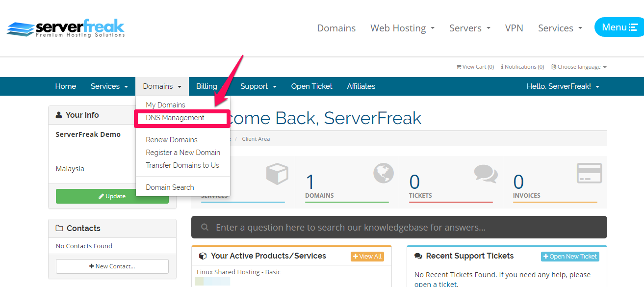Viewport: 644px width, 287px height.
Task: Click the magnifier icon in knowledgebase search
Action: coord(205,228)
